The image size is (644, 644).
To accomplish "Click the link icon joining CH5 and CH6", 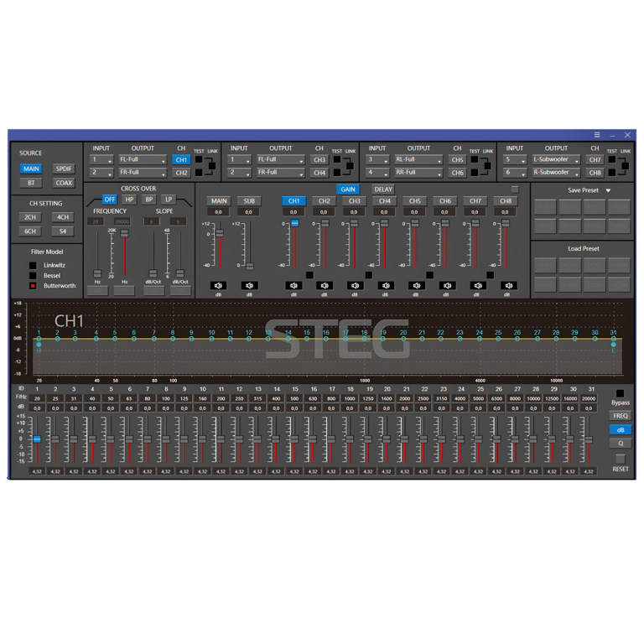I will click(487, 166).
